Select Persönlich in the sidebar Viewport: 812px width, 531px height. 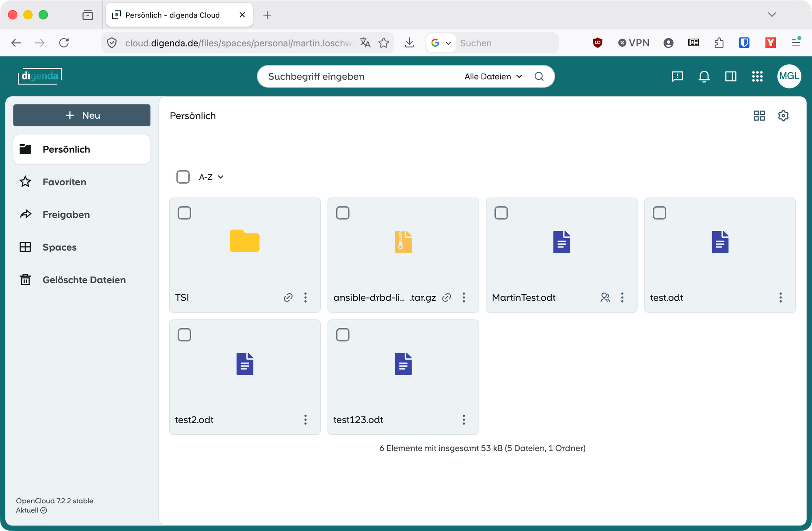click(x=82, y=149)
